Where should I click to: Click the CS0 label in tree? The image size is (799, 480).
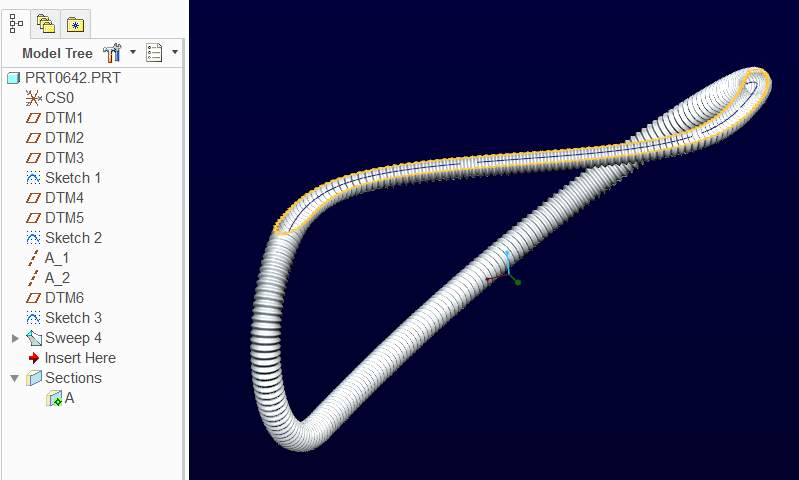60,98
